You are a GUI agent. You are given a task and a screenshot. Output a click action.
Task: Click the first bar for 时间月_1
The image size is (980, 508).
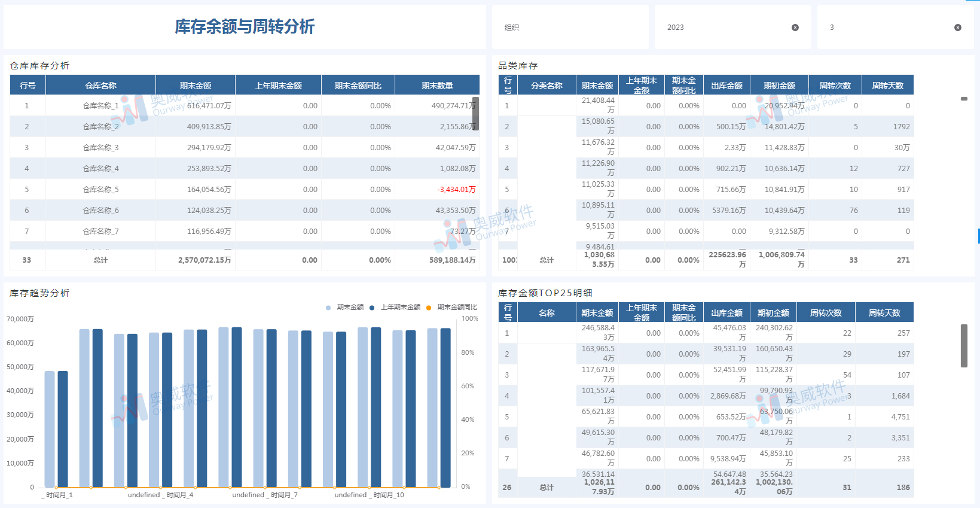(x=50, y=428)
